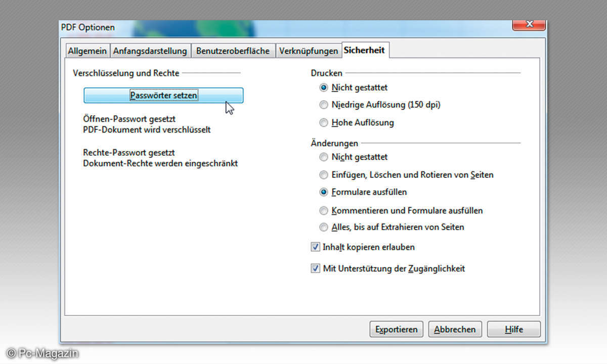The height and width of the screenshot is (364, 607).
Task: Click the Änderungen section heading
Action: point(334,144)
